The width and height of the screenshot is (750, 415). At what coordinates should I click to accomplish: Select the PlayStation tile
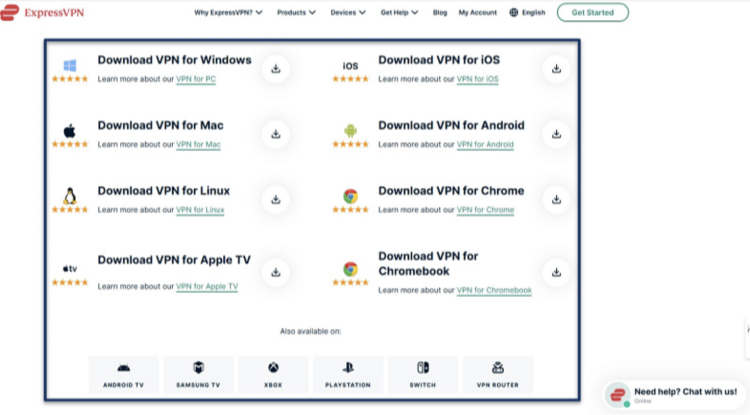tap(348, 374)
